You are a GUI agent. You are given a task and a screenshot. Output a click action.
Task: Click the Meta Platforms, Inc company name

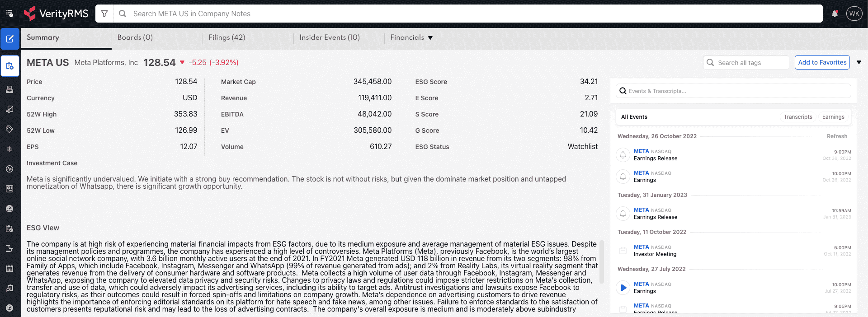coord(106,62)
